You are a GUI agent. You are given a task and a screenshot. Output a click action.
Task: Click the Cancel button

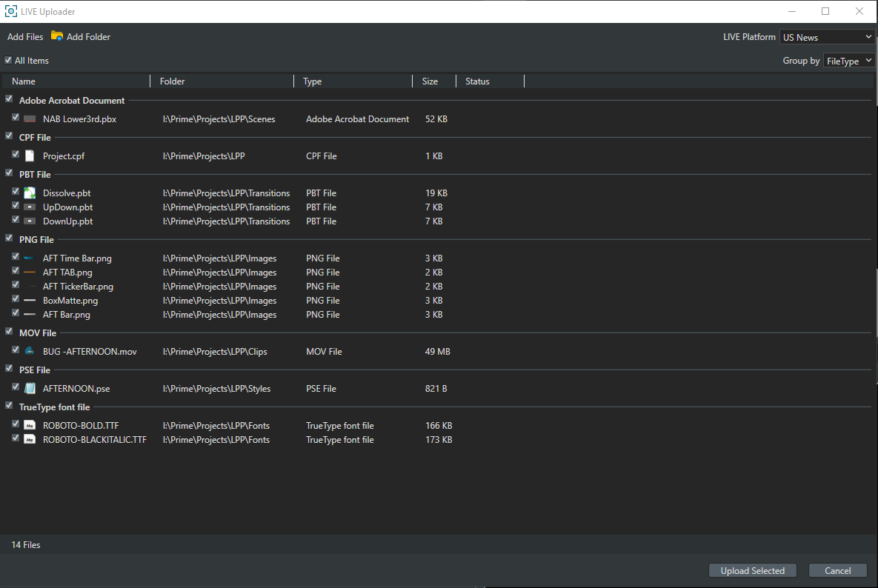click(837, 570)
